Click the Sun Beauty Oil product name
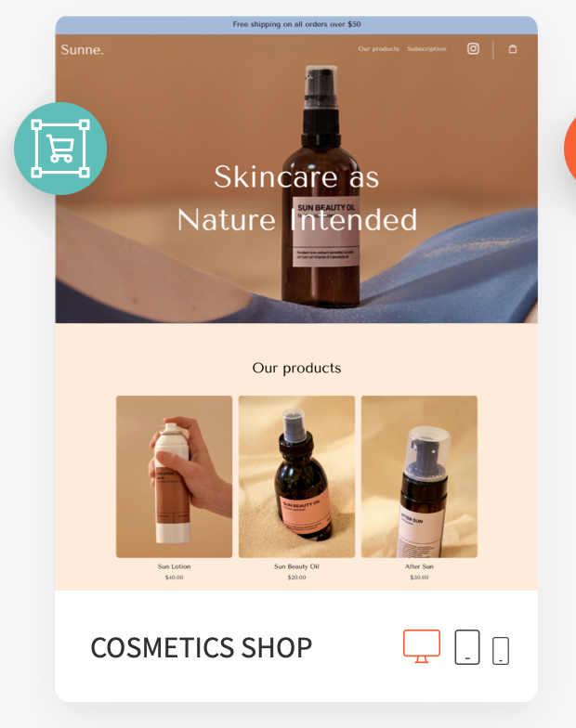This screenshot has height=728, width=576. [296, 566]
